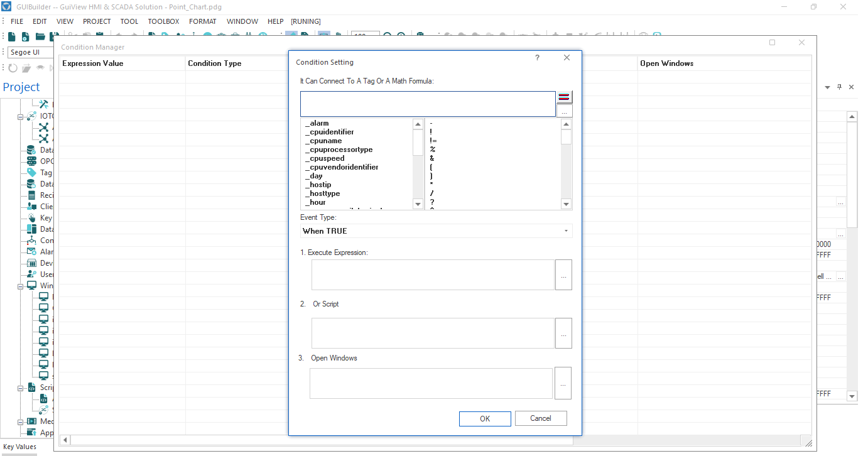Click the Win monitor icon in tree

click(31, 286)
